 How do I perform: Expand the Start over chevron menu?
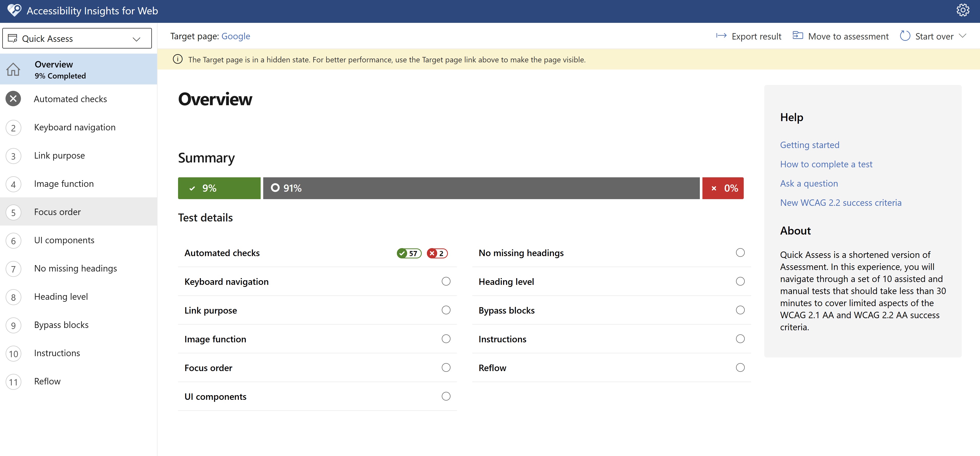pyautogui.click(x=963, y=36)
